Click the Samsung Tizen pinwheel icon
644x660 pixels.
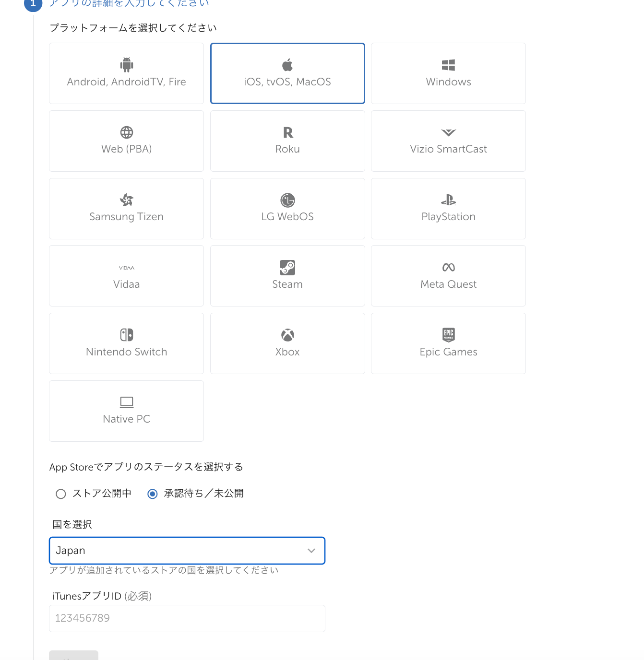point(127,200)
